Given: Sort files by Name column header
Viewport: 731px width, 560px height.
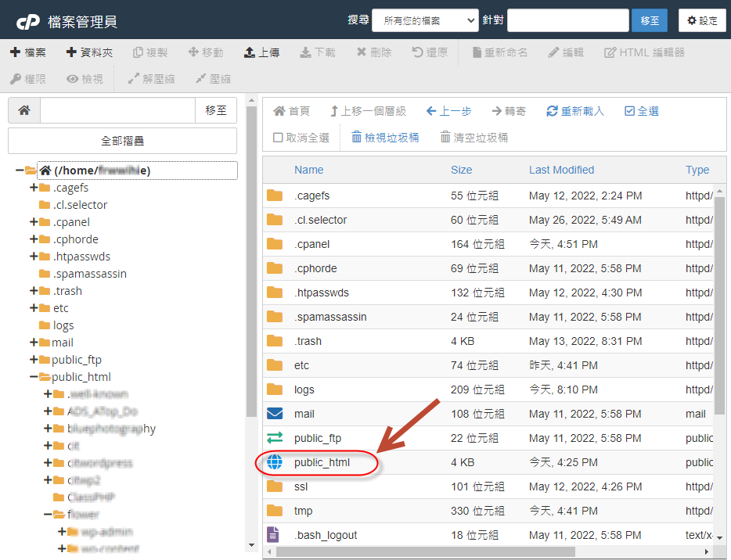Looking at the screenshot, I should [x=308, y=170].
